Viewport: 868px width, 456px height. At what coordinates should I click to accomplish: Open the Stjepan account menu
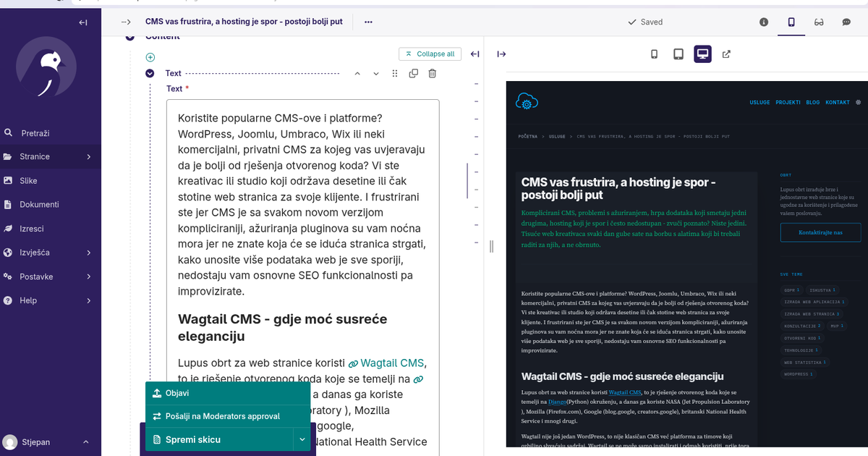pos(51,442)
